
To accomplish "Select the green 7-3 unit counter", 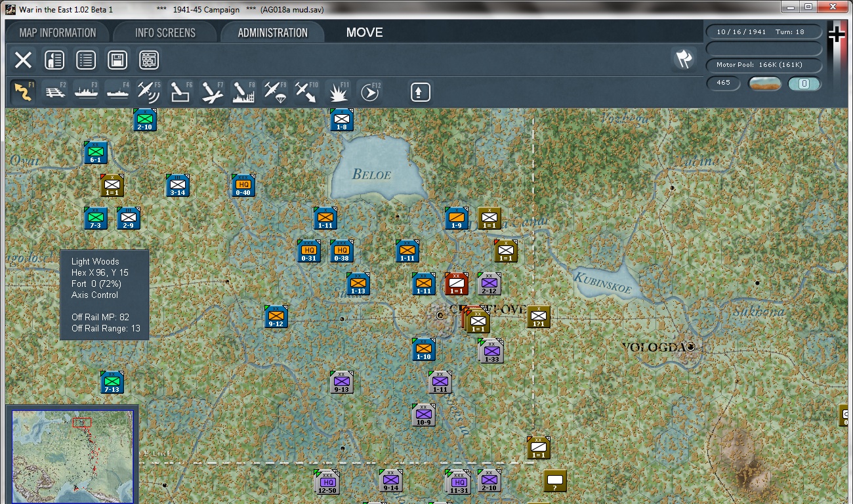I will [x=96, y=219].
